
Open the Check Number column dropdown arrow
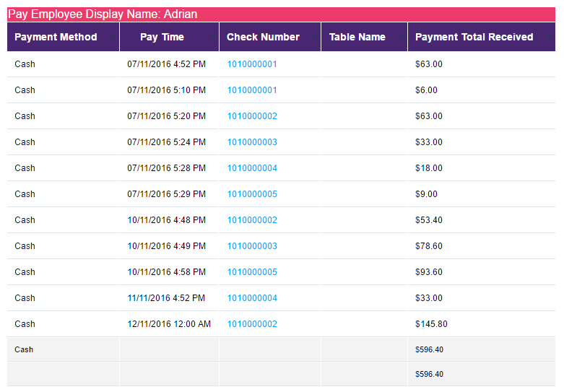click(x=314, y=37)
